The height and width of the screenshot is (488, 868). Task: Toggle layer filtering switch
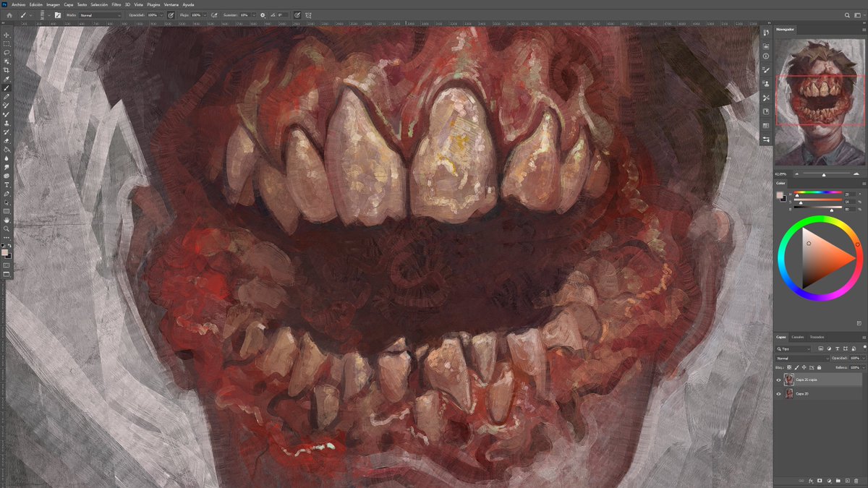864,348
